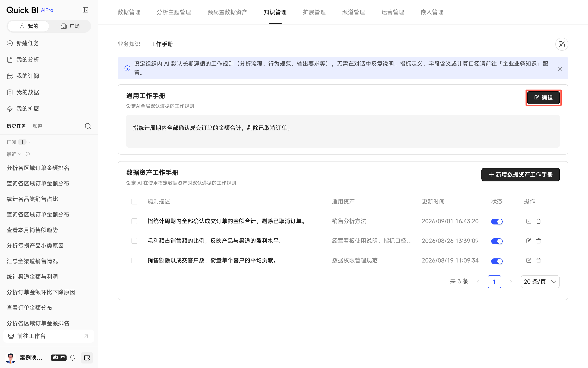Edit the 毛利额占销售额 rule pencil icon
This screenshot has width=588, height=368.
coord(528,241)
